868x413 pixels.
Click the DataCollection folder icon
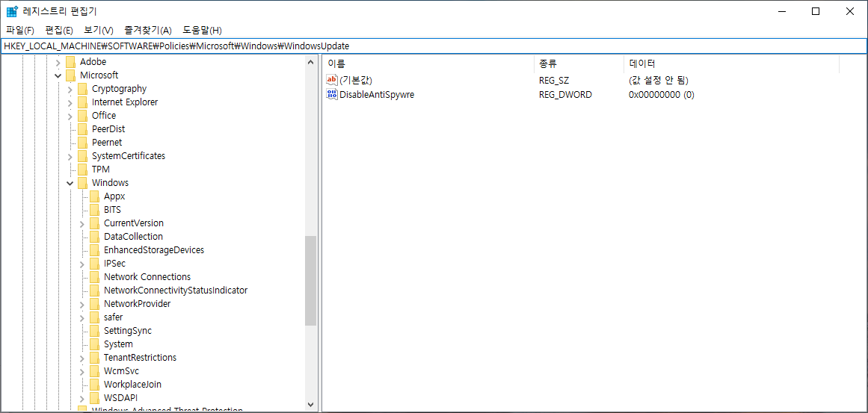click(x=95, y=237)
